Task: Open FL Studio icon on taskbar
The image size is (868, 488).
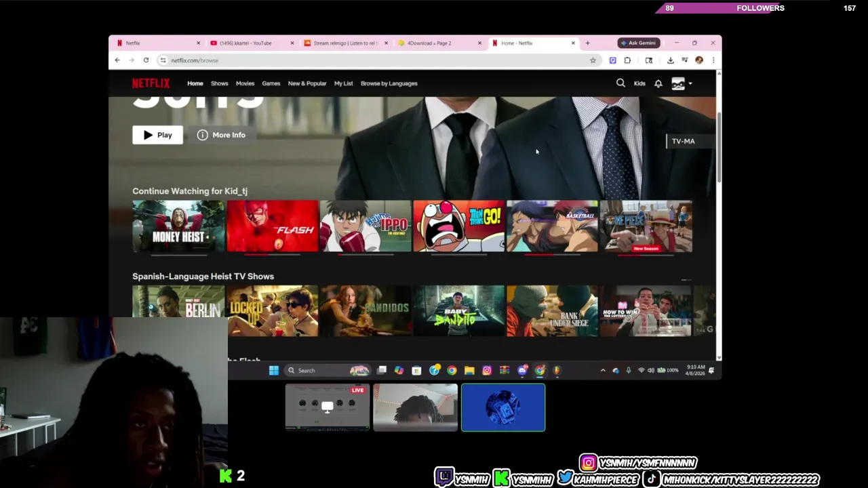Action: [x=557, y=370]
